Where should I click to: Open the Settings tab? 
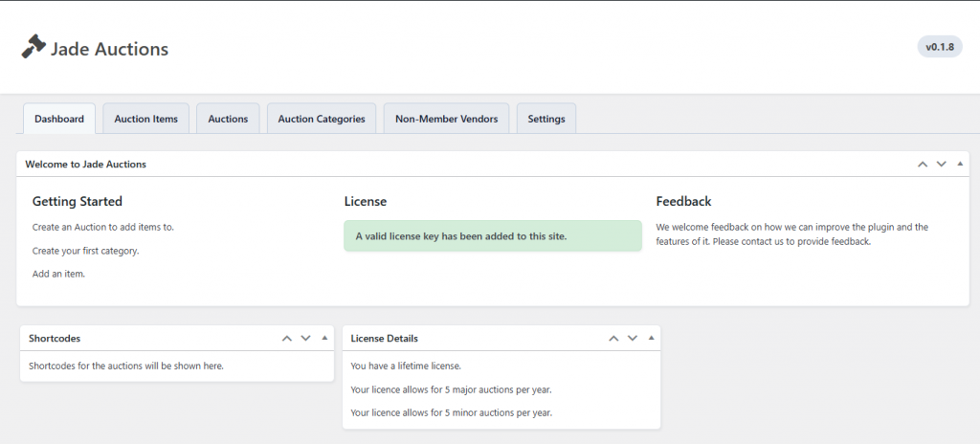coord(546,119)
